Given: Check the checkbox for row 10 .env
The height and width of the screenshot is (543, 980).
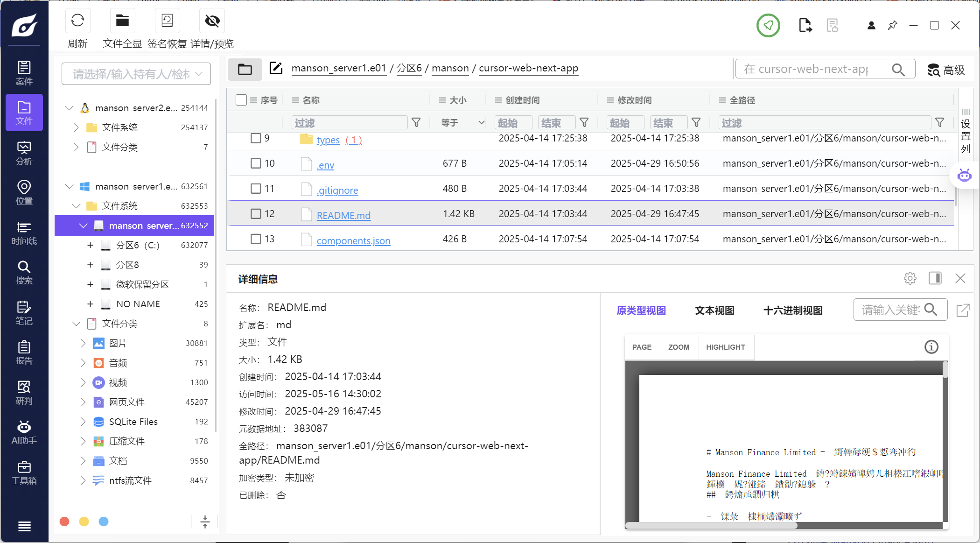Looking at the screenshot, I should click(x=256, y=163).
